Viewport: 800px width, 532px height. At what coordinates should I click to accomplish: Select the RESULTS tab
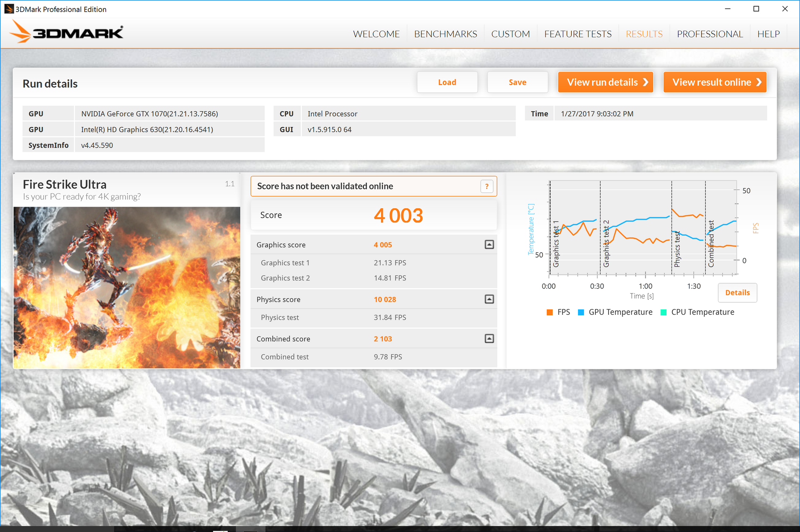(644, 34)
